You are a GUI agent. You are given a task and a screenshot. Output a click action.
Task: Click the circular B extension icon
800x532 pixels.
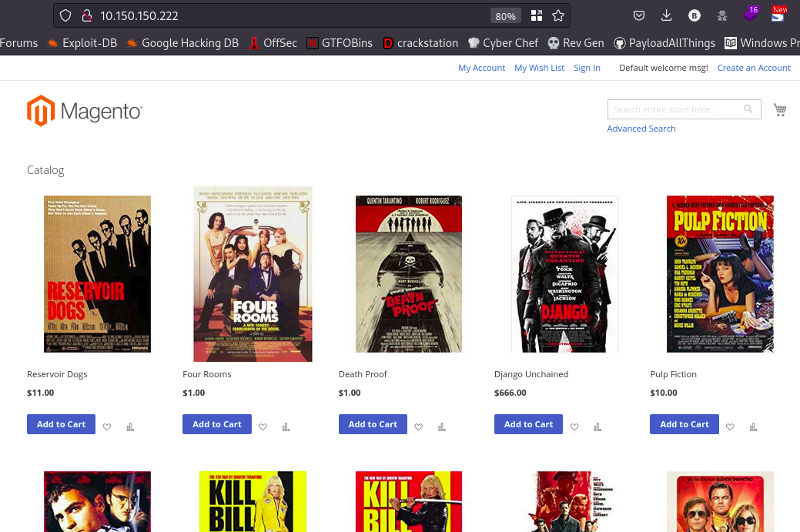point(694,16)
